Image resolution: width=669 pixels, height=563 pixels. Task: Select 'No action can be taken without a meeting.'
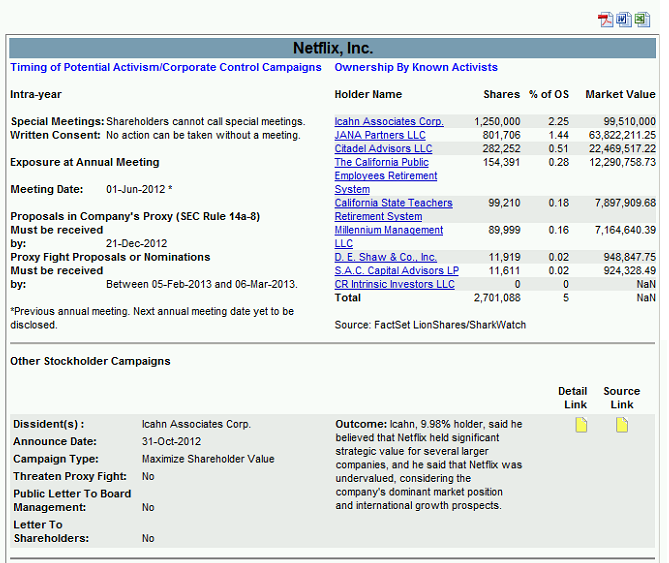point(204,135)
